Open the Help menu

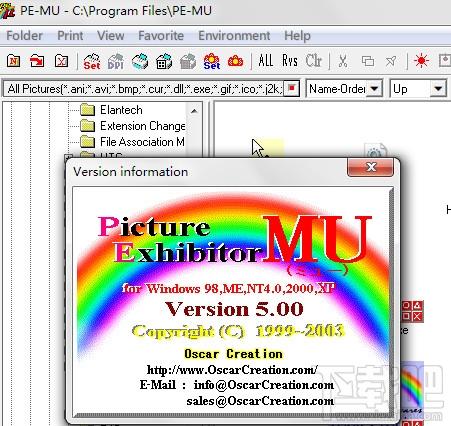click(297, 36)
